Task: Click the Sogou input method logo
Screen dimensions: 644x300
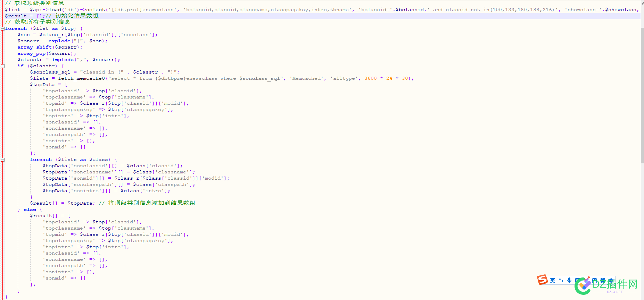Action: [x=542, y=280]
